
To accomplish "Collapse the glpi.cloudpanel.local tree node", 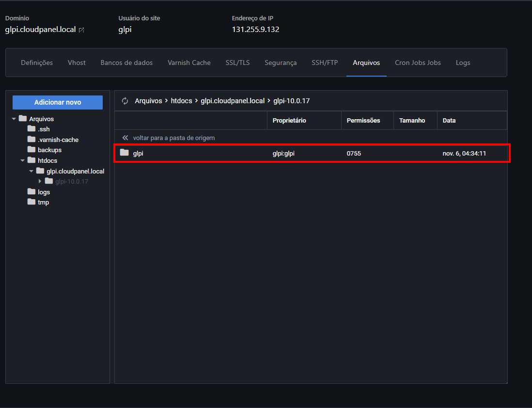I will 31,171.
